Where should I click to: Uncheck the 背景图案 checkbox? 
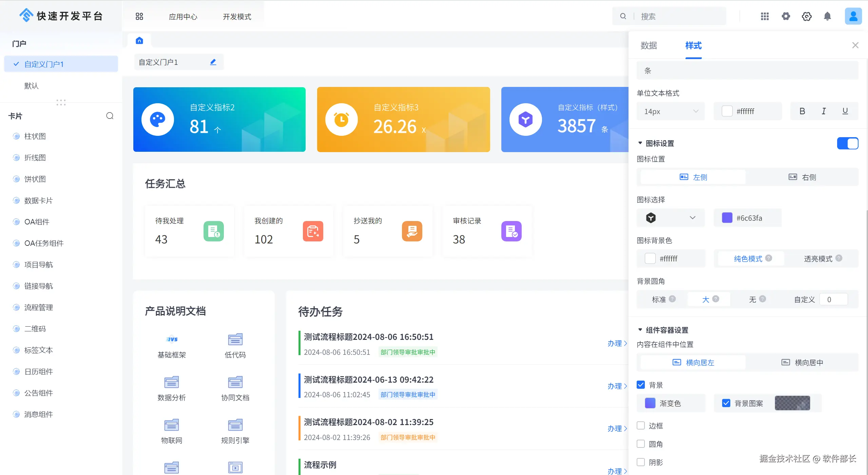pos(726,403)
